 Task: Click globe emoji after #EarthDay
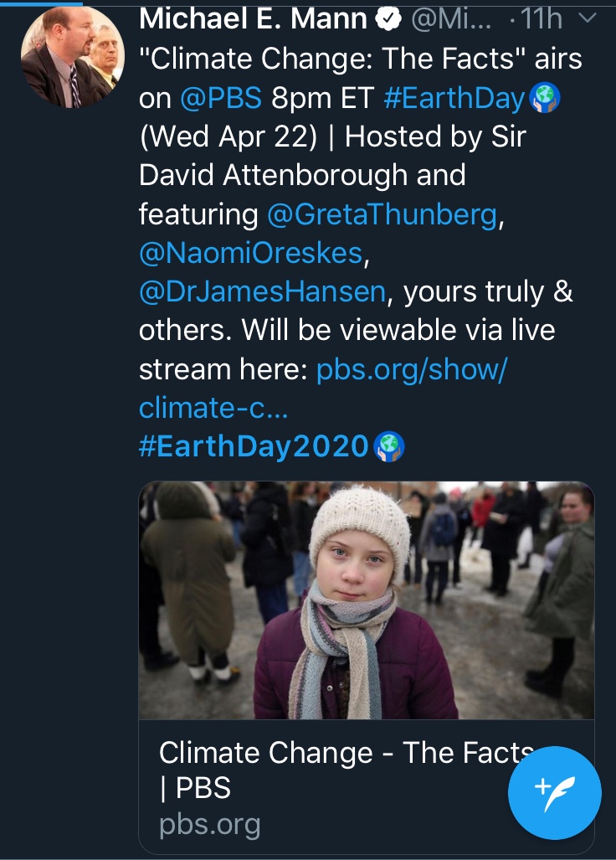545,99
